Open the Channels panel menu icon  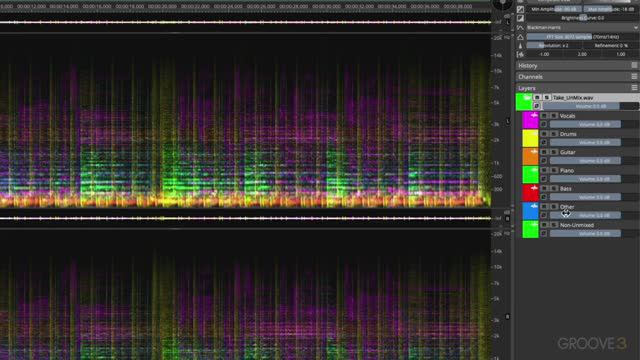[634, 76]
